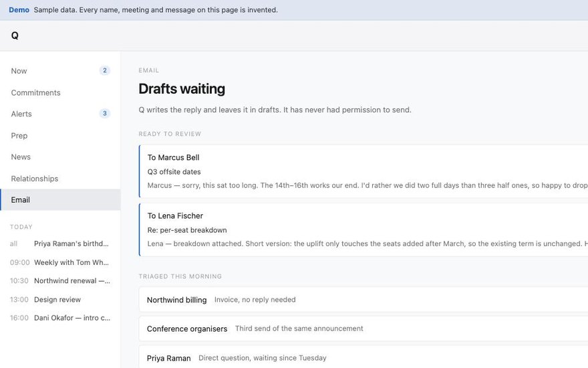588x368 pixels.
Task: Click 'Invoice, no reply needed' note
Action: [x=255, y=300]
